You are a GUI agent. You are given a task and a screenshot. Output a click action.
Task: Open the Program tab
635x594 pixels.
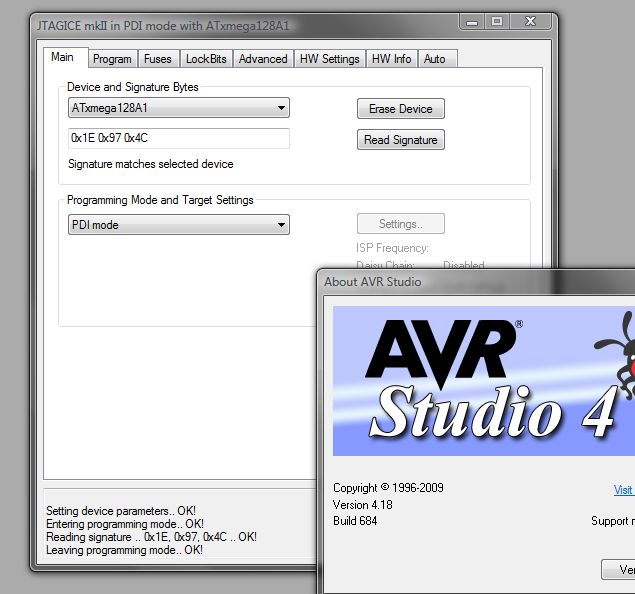pos(112,59)
